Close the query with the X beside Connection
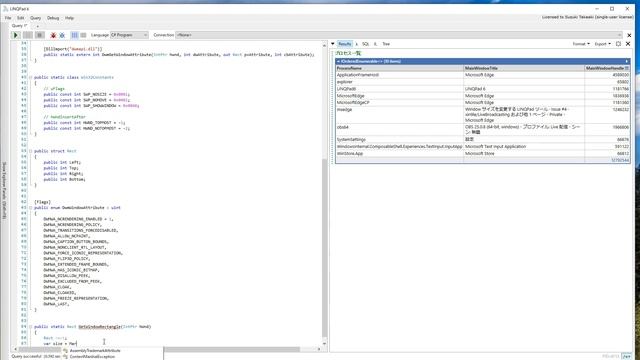This screenshot has width=640, height=360. click(629, 36)
